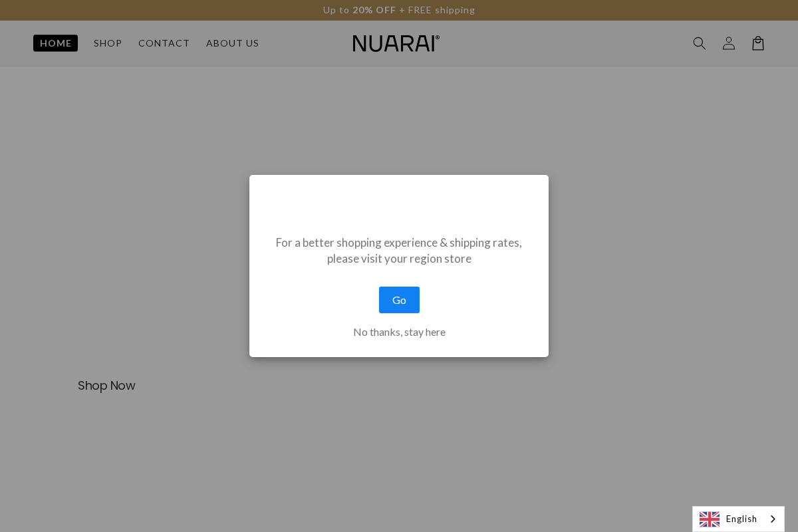This screenshot has height=532, width=798.
Task: Click the NUARAI logo
Action: (x=396, y=43)
